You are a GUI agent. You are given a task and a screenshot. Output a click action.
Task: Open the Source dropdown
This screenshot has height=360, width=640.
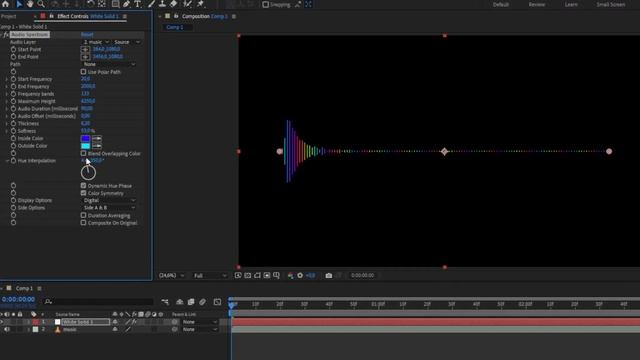tap(127, 42)
